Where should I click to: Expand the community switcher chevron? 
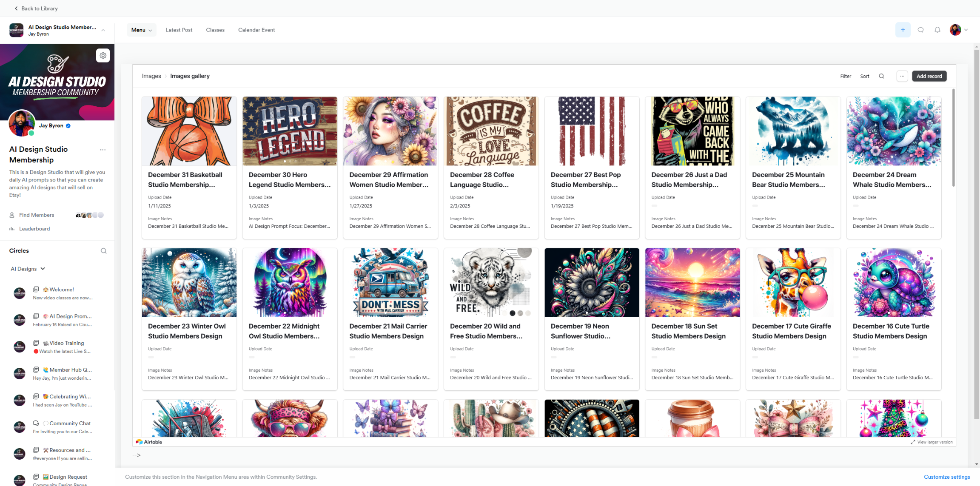[x=103, y=30]
